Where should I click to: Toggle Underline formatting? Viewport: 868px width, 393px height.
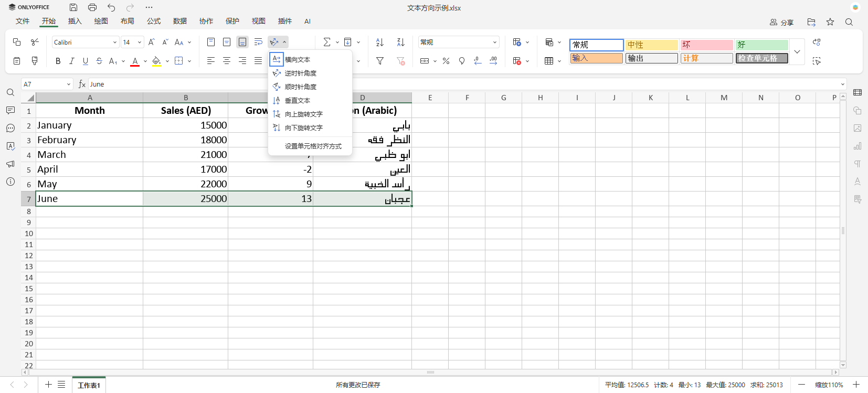point(86,61)
